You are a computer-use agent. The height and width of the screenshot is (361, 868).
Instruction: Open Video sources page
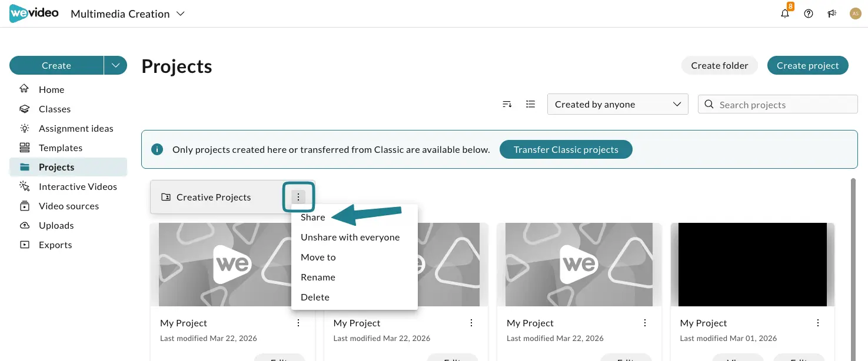pos(68,206)
